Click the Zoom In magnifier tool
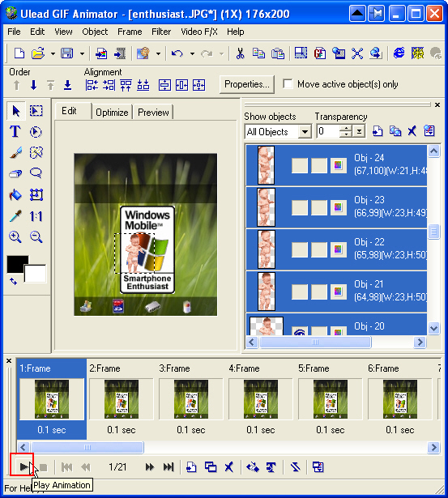The height and width of the screenshot is (498, 448). point(15,237)
